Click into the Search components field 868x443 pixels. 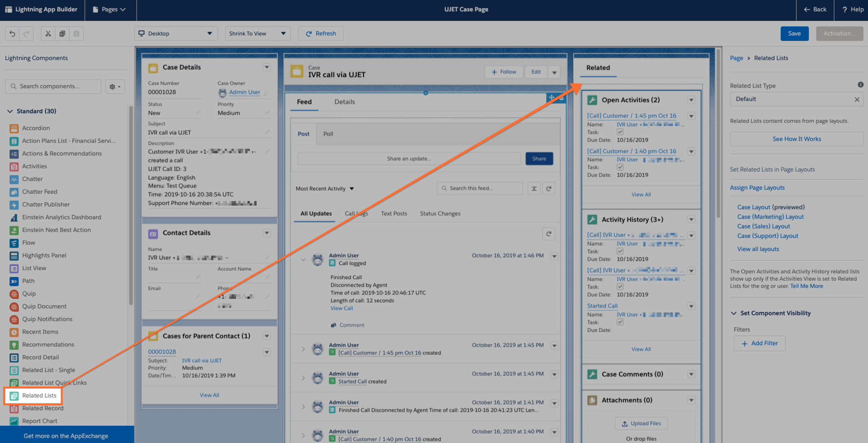point(53,86)
